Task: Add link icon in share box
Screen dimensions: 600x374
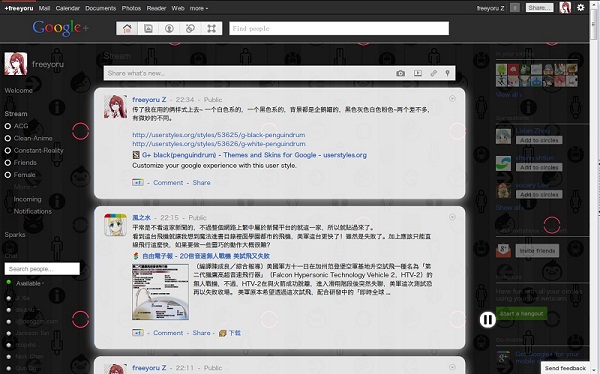Action: 433,73
